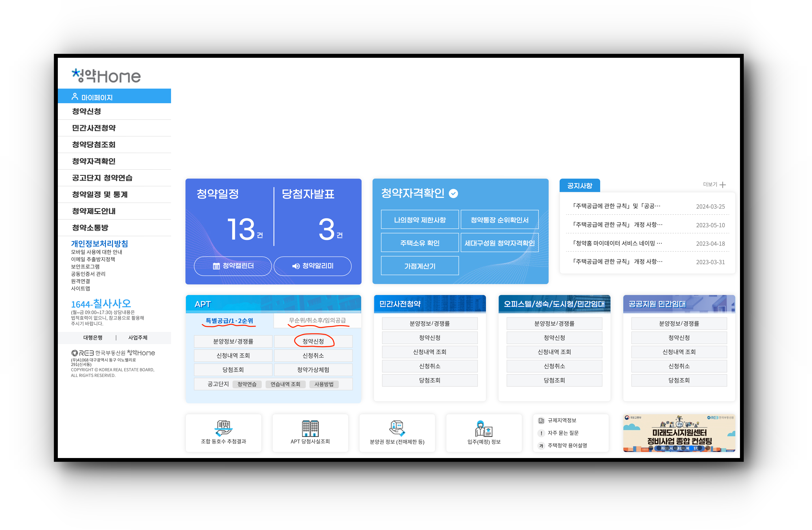This screenshot has height=530, width=812.
Task: Select the 무순위/취소후/임의공급 tab
Action: tap(317, 320)
